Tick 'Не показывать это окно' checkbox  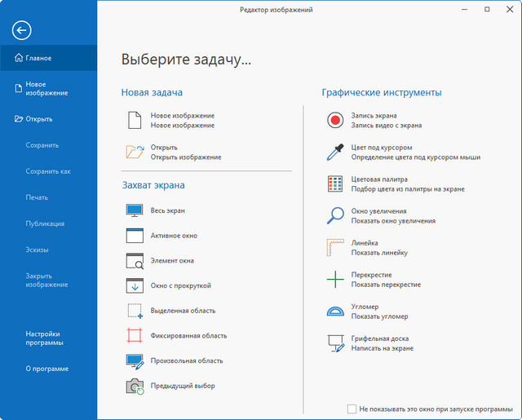click(x=352, y=409)
